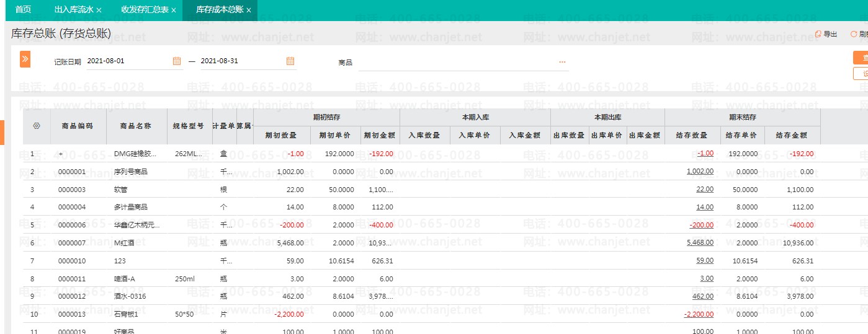Image resolution: width=868 pixels, height=334 pixels.
Task: Select product name 多计量商品
Action: (x=131, y=207)
